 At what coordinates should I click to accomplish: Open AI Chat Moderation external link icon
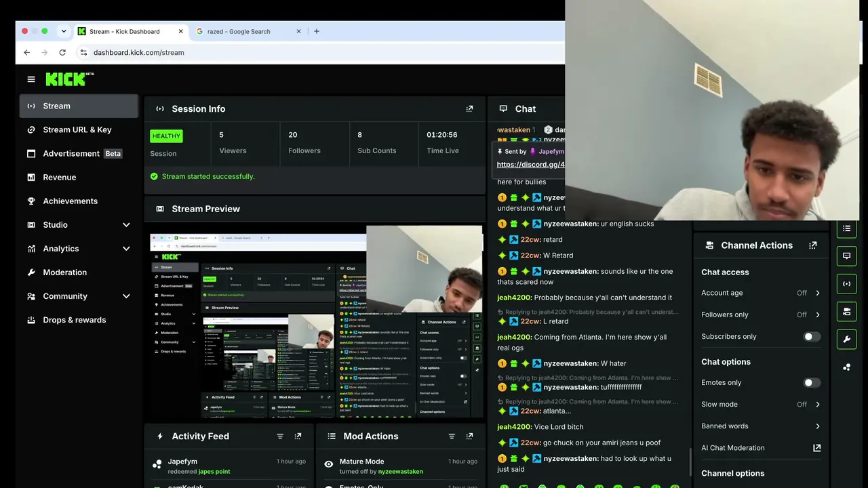(x=816, y=448)
